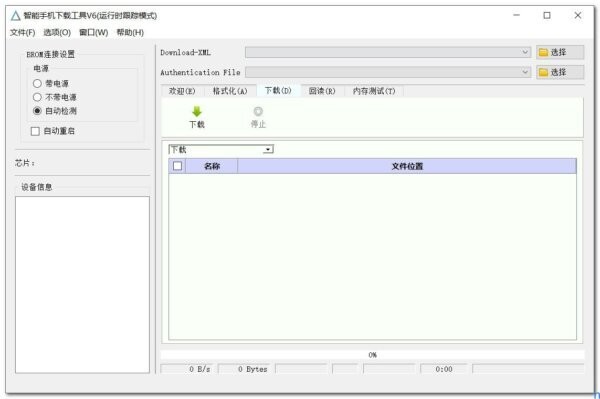Image resolution: width=600 pixels, height=399 pixels.
Task: Click the greyed Stop icon
Action: point(258,111)
